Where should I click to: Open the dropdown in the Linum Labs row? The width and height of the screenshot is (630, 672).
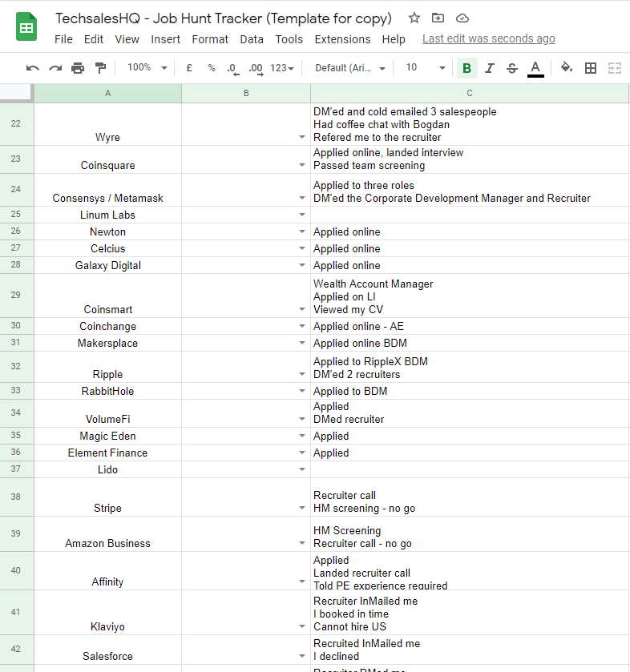pos(302,215)
